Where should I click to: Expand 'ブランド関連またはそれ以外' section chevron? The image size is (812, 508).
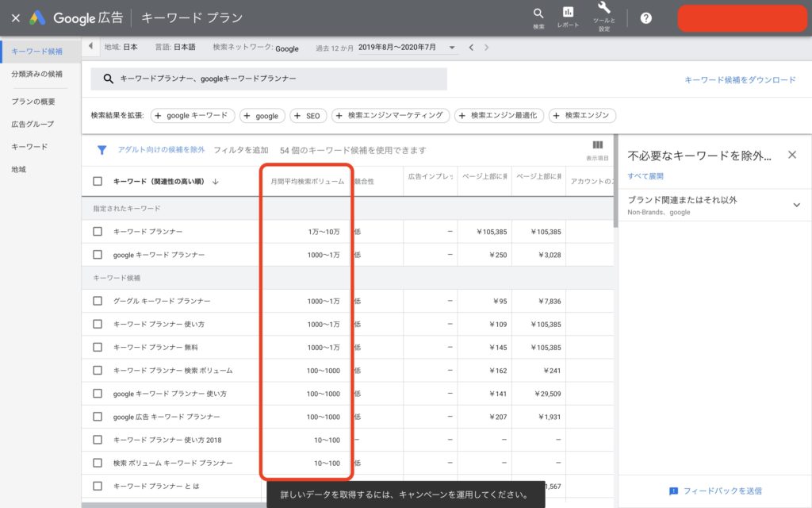[x=796, y=205]
